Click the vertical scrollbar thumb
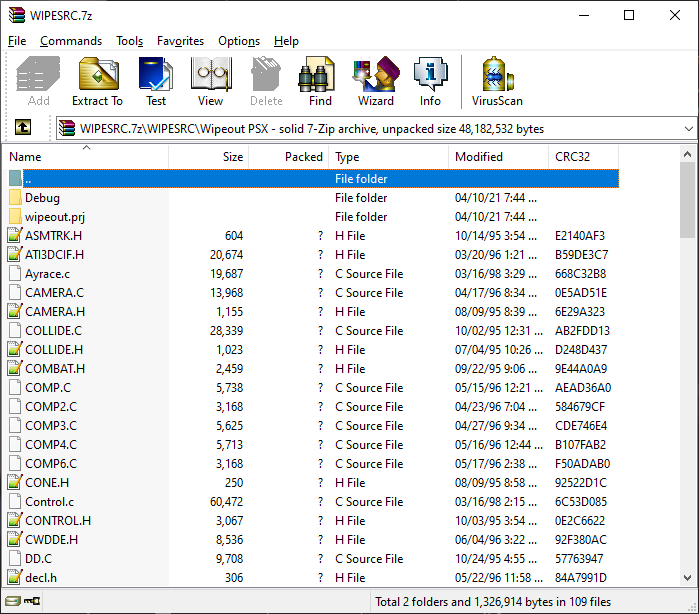 (x=687, y=200)
